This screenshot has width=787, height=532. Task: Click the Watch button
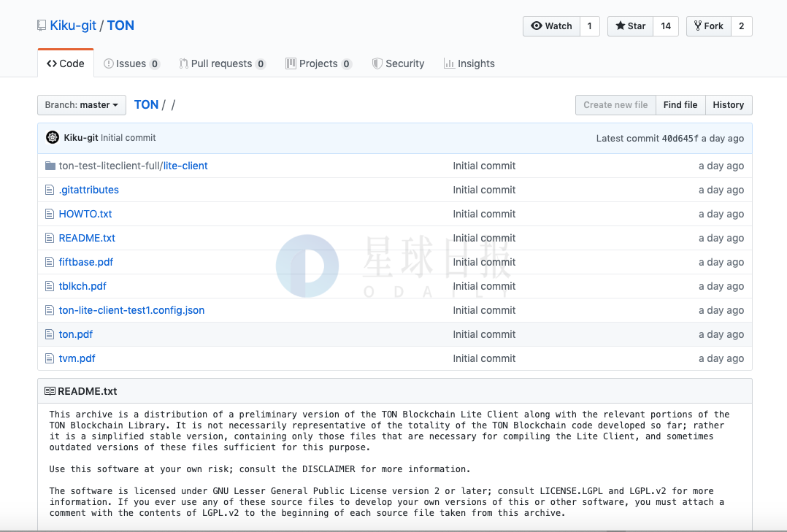[551, 26]
